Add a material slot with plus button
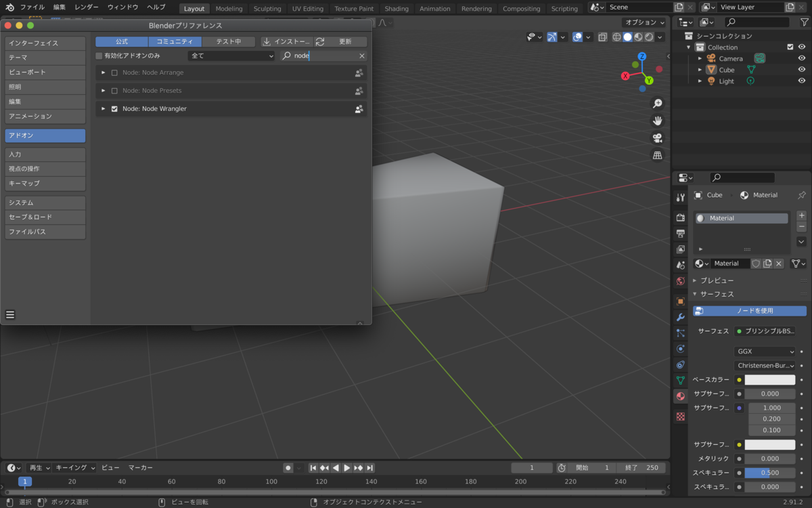Image resolution: width=812 pixels, height=508 pixels. pos(802,215)
